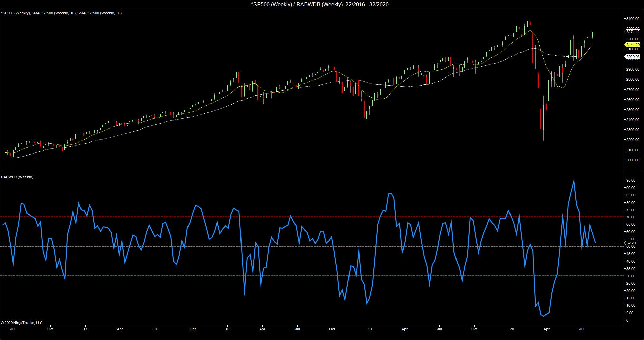Click the 3020.93 SMA price marker

(x=632, y=57)
